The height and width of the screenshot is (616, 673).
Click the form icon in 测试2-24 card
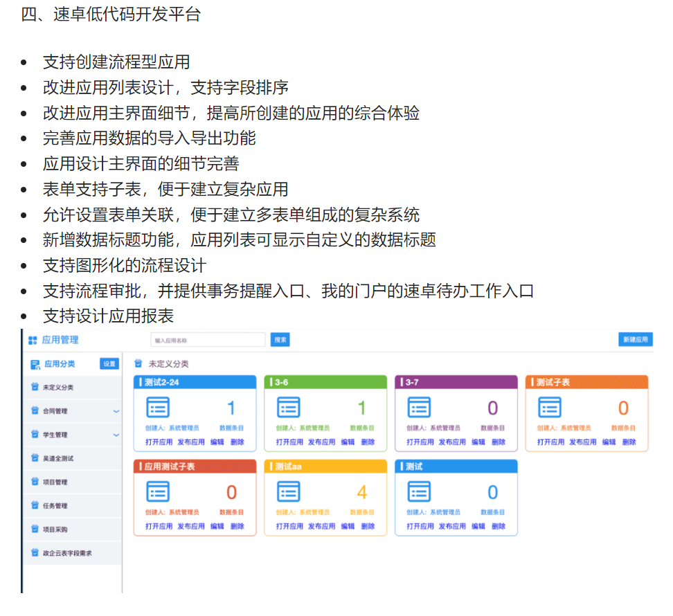[158, 407]
